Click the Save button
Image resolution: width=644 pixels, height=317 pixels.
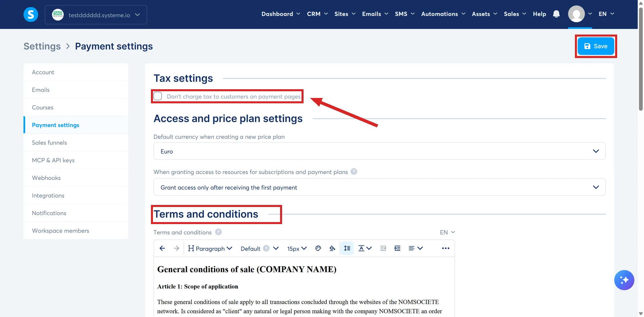pos(596,46)
